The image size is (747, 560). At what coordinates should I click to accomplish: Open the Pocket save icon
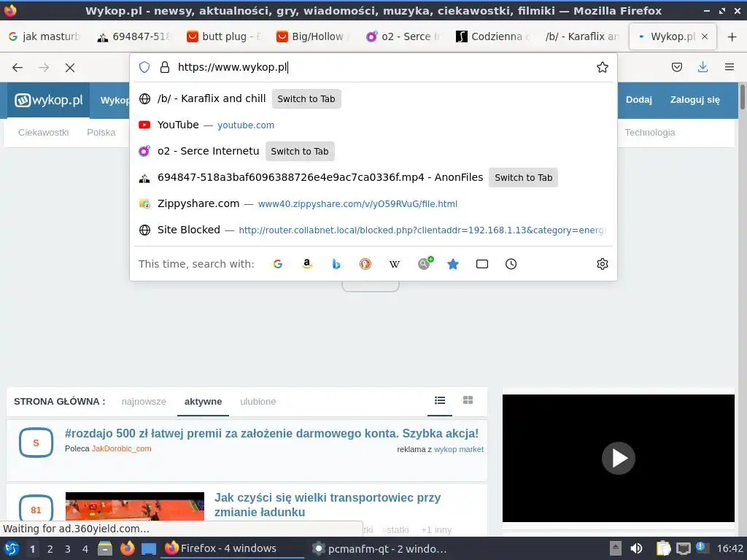coord(676,67)
